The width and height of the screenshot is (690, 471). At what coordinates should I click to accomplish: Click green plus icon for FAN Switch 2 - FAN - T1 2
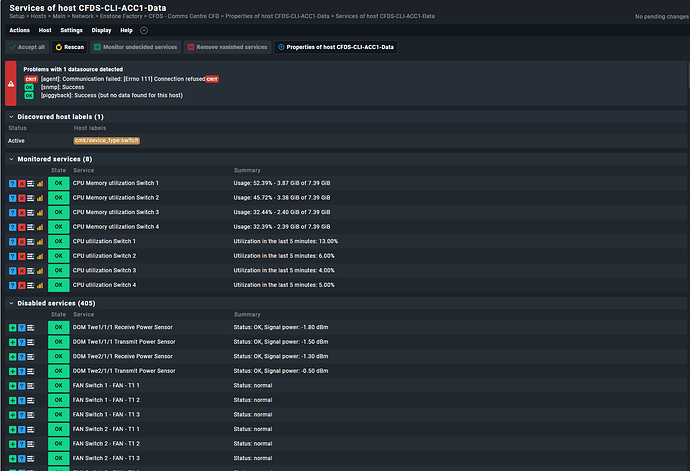pos(11,444)
